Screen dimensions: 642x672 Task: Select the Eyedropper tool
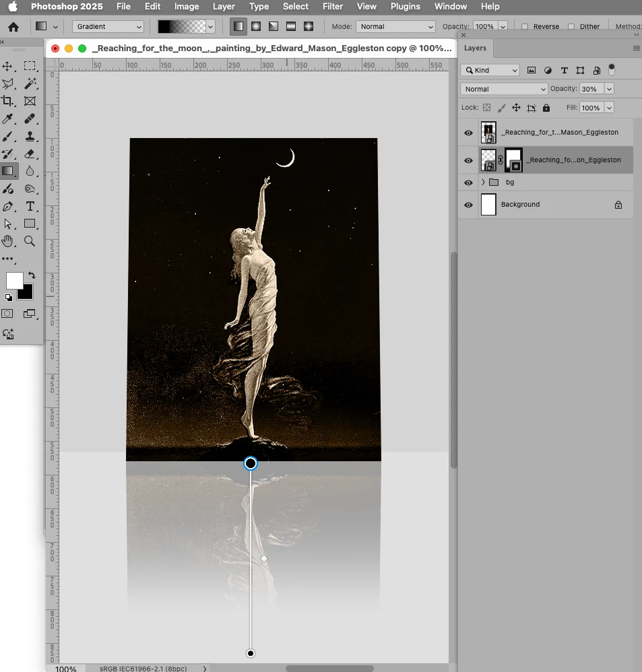coord(7,119)
